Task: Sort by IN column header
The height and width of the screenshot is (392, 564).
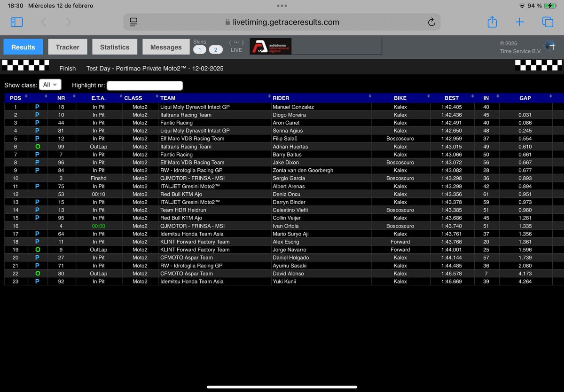Action: click(x=486, y=98)
